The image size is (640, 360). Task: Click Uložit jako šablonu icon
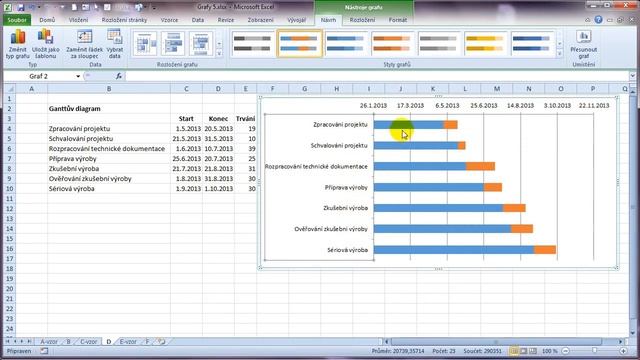click(x=45, y=37)
